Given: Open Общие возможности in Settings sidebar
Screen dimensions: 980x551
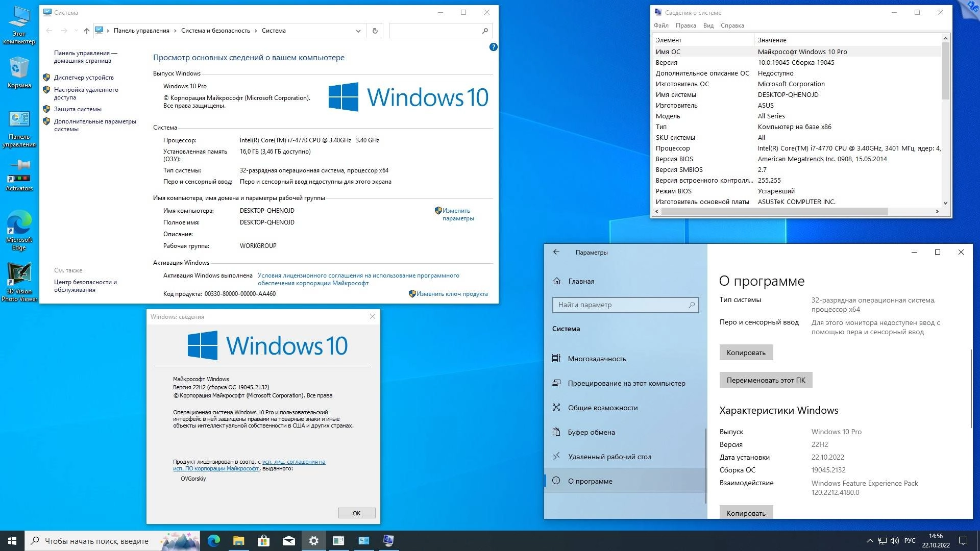Looking at the screenshot, I should coord(602,408).
